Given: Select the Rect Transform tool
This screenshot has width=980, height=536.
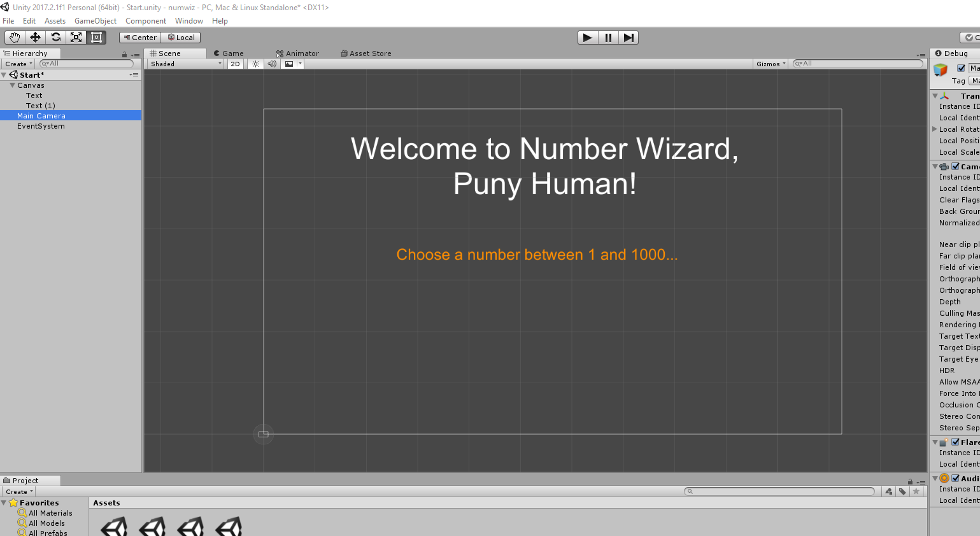Looking at the screenshot, I should tap(96, 38).
